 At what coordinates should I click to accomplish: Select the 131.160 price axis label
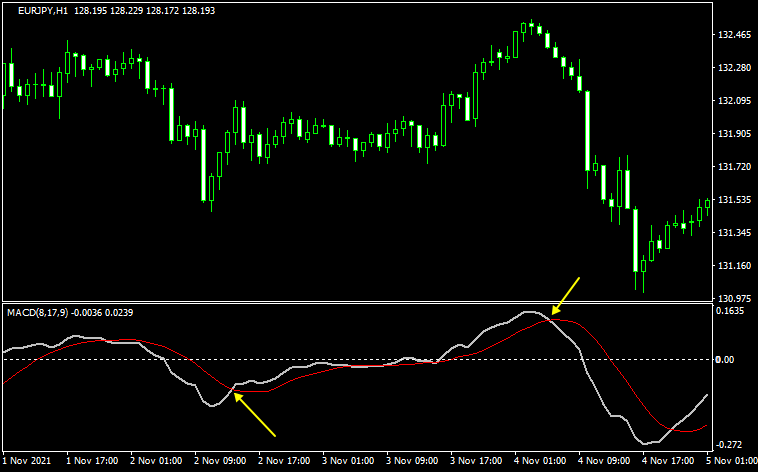coord(734,266)
